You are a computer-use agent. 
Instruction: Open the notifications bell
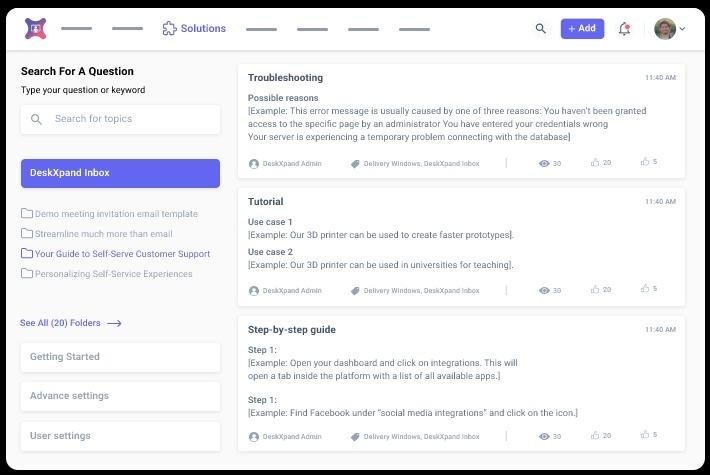click(625, 29)
